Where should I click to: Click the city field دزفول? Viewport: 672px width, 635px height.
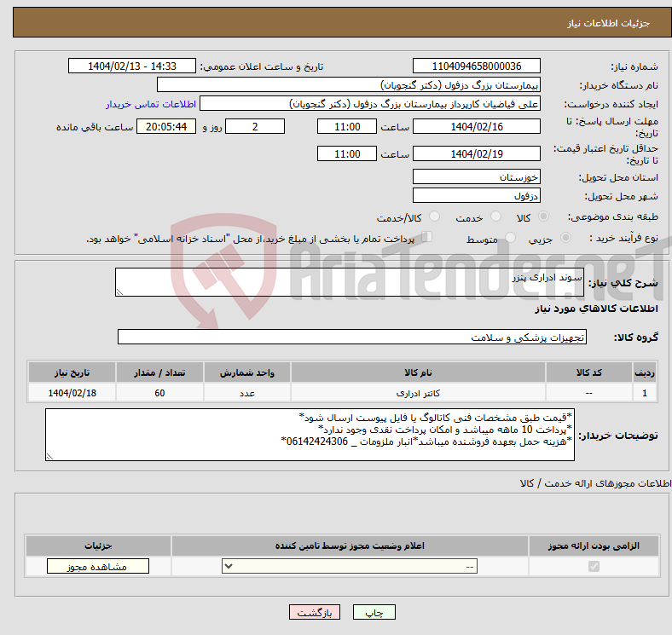(x=477, y=195)
